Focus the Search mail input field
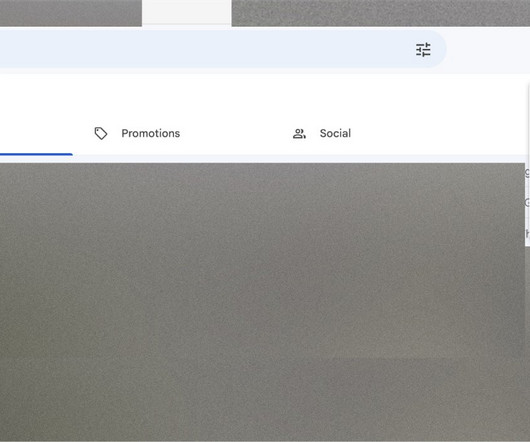Viewport: 530px width, 442px height. tap(203, 49)
